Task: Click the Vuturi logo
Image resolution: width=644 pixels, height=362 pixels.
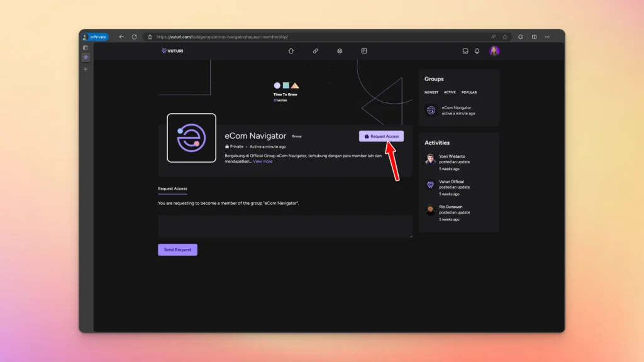Action: (x=172, y=51)
